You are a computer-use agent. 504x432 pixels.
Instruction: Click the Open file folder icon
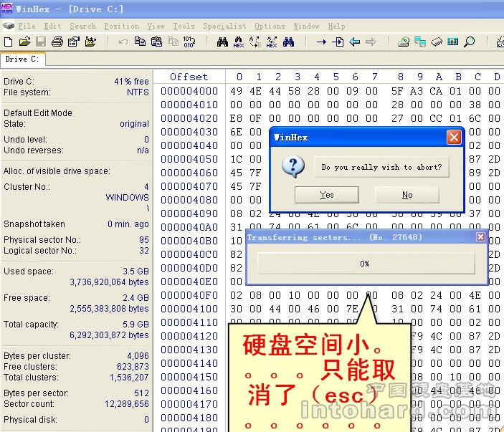click(25, 42)
